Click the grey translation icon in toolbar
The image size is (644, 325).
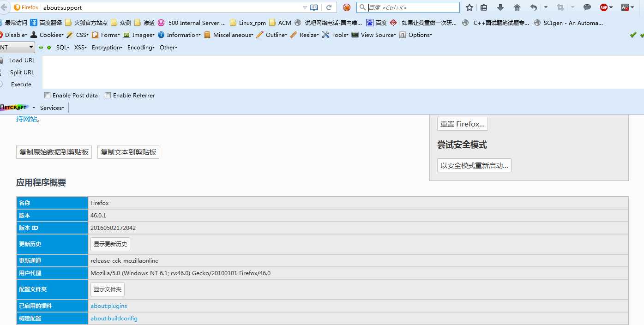coord(625,7)
